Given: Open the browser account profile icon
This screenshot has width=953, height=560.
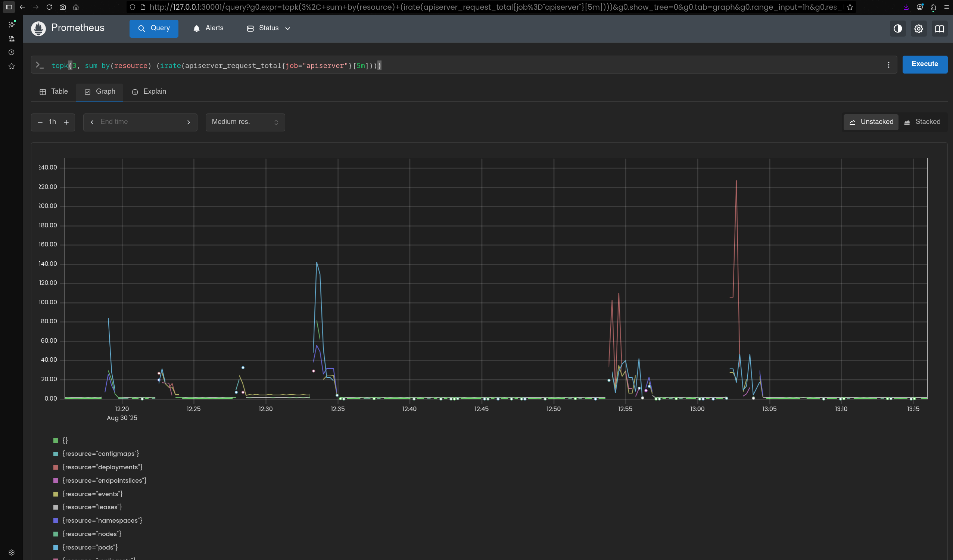Looking at the screenshot, I should coord(920,7).
